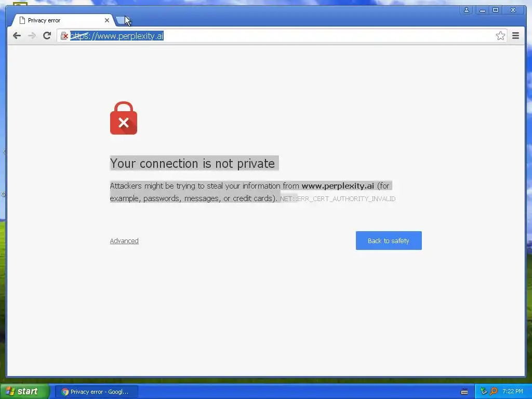Go back using the browser back arrow
This screenshot has height=399, width=532.
[x=17, y=36]
